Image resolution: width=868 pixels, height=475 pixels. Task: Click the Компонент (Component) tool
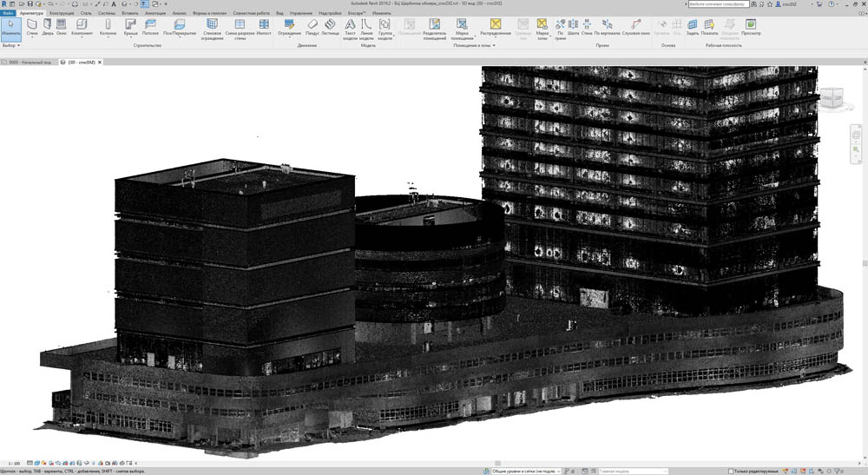[82, 27]
